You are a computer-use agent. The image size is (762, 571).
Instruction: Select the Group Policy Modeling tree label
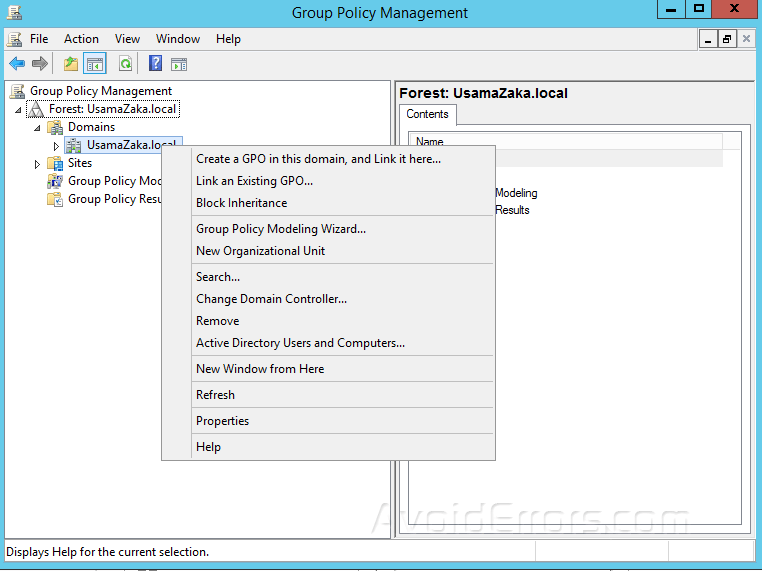tap(115, 181)
